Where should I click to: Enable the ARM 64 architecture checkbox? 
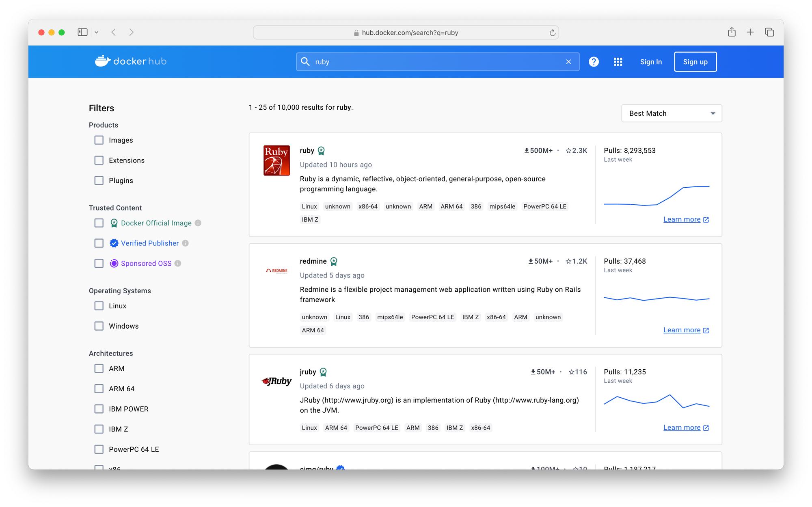(99, 388)
